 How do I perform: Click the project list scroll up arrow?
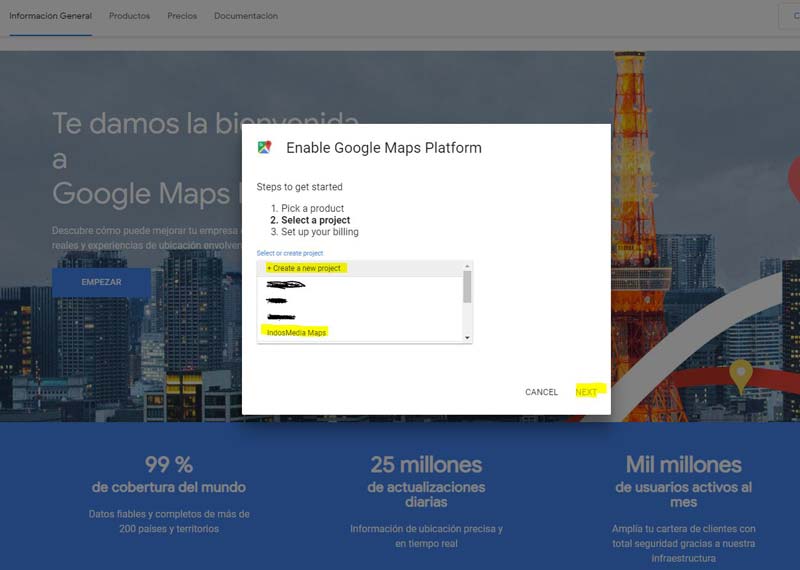(x=467, y=266)
